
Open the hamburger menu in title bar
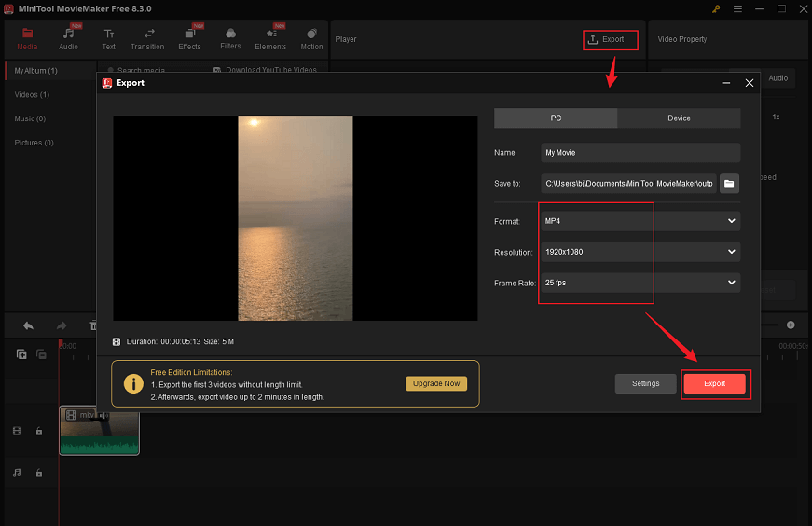[x=738, y=8]
